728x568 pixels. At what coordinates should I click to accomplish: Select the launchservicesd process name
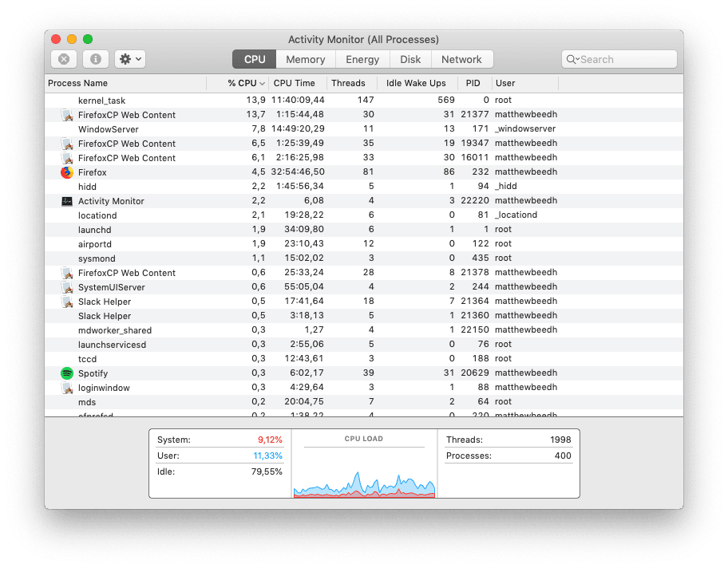click(x=112, y=345)
